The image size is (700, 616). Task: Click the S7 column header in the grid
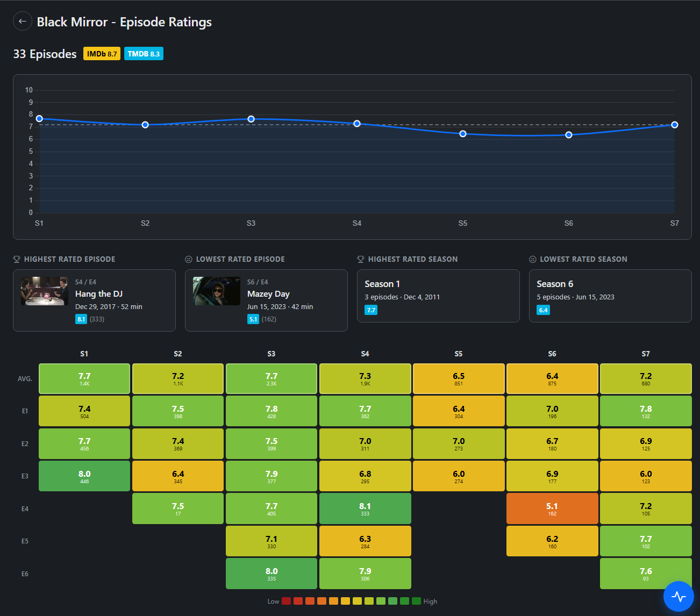tap(646, 354)
